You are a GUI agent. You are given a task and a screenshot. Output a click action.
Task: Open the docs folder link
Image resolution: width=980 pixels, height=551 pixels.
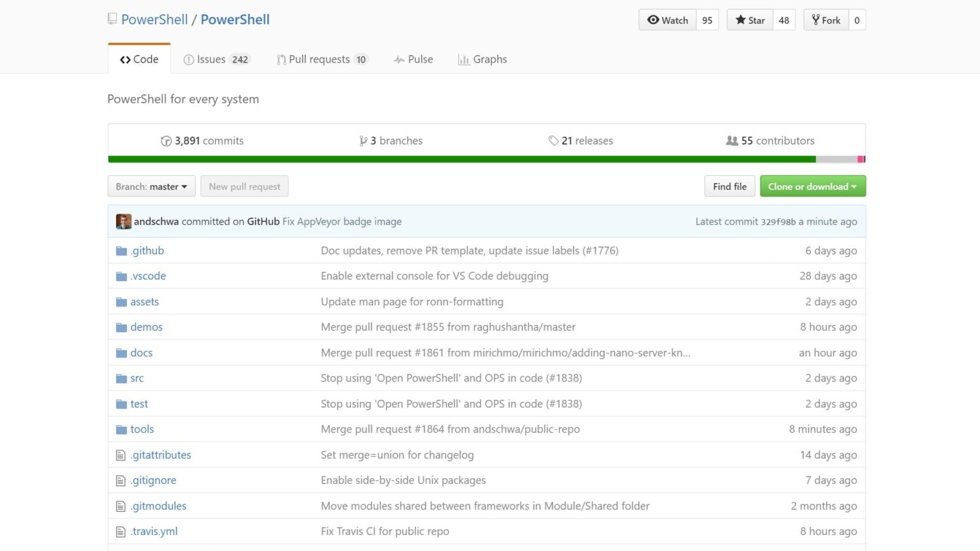[x=141, y=353]
